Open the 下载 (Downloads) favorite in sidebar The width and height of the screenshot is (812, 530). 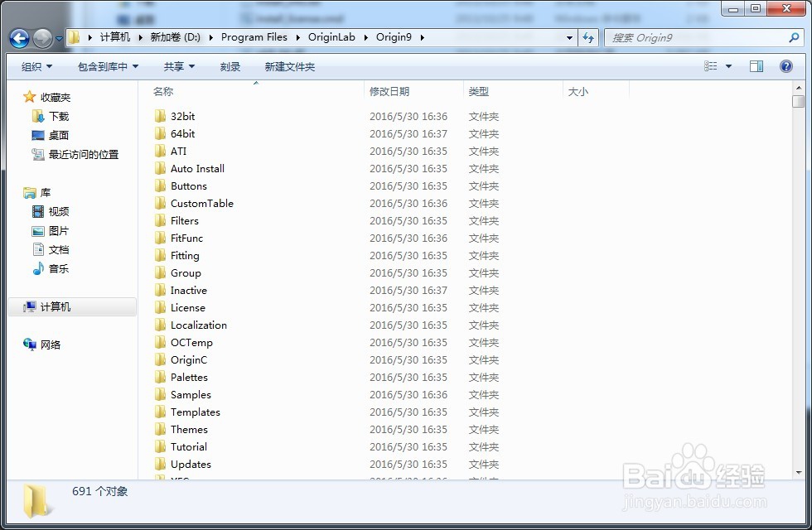[57, 116]
